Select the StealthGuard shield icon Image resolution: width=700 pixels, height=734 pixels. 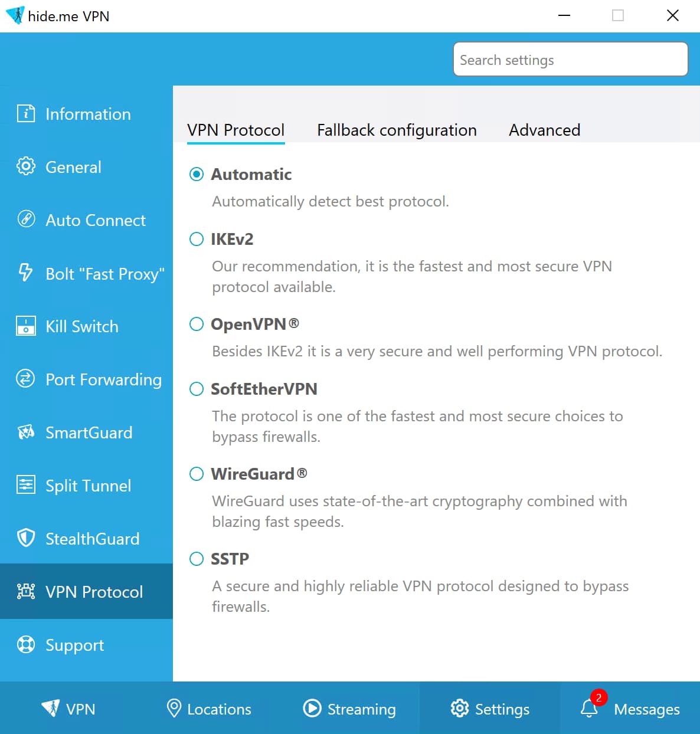(x=26, y=538)
